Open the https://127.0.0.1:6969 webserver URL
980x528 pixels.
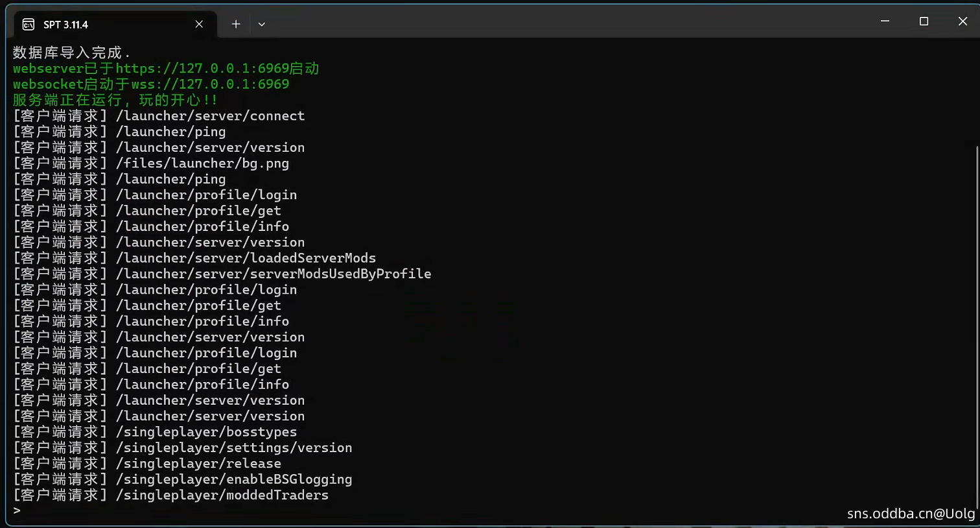[x=202, y=69]
